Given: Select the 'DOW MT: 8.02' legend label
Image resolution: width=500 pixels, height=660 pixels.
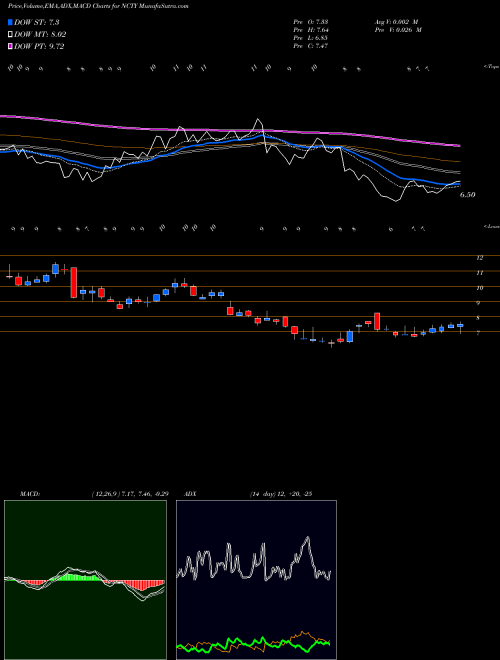Looking at the screenshot, I should tap(40, 35).
